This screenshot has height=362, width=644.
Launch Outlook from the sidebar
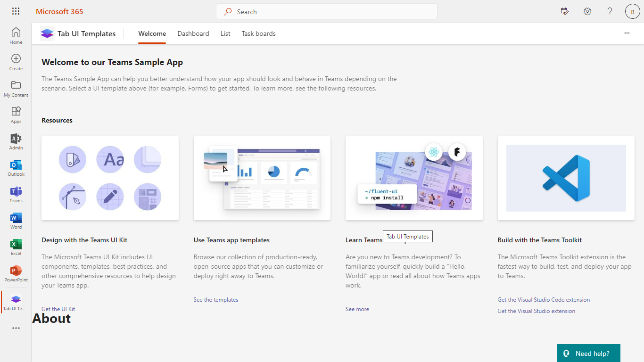[16, 167]
